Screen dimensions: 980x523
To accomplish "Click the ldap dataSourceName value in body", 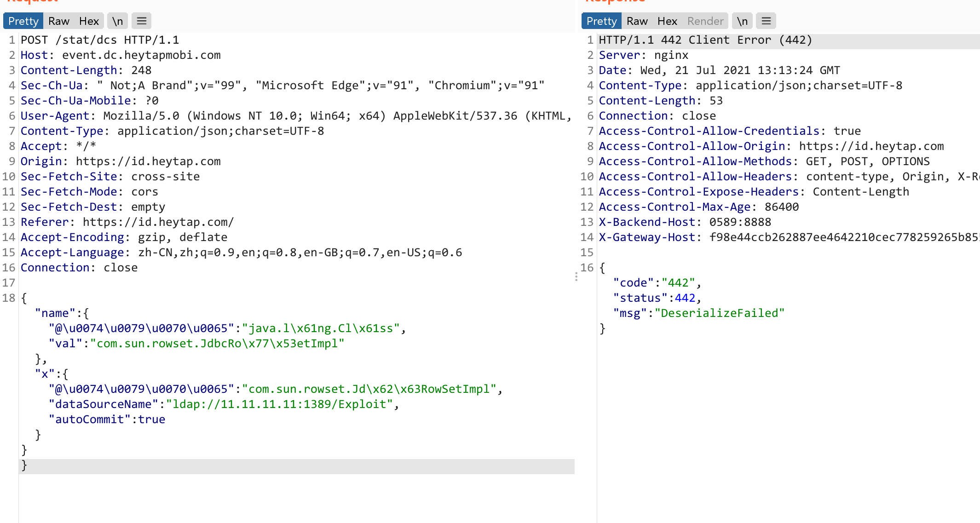I will click(x=279, y=404).
